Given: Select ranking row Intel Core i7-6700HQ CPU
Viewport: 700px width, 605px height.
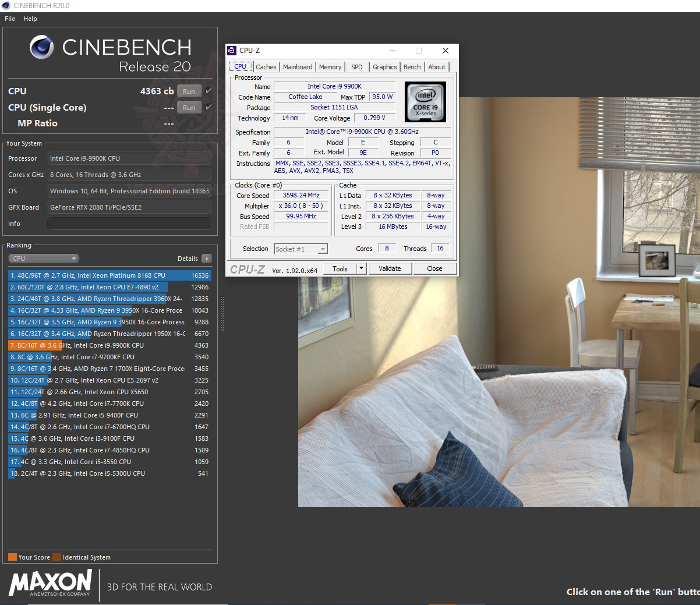Looking at the screenshot, I should click(x=109, y=427).
